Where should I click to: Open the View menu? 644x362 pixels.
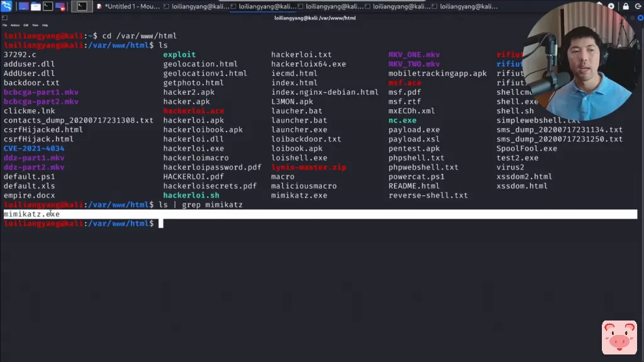[x=35, y=25]
